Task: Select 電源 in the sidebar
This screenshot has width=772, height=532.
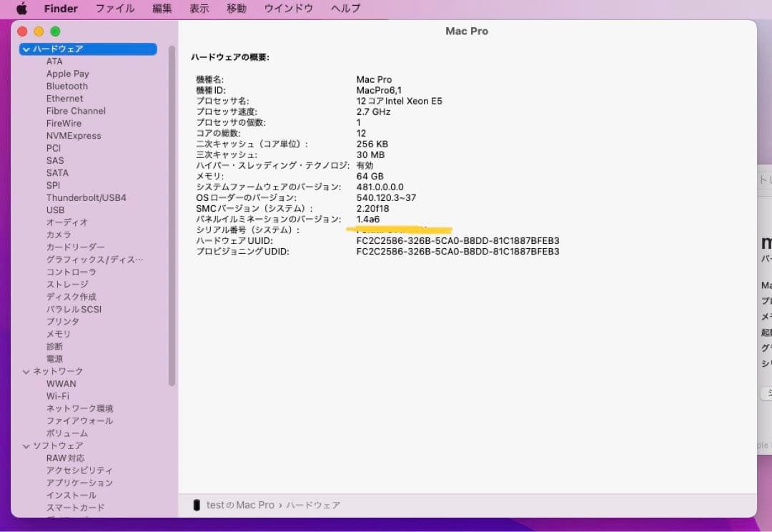Action: tap(54, 358)
